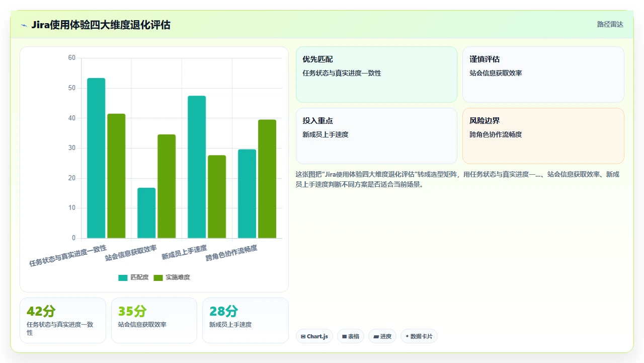The image size is (644, 363).
Task: Open the 风险边界 card
Action: [543, 136]
